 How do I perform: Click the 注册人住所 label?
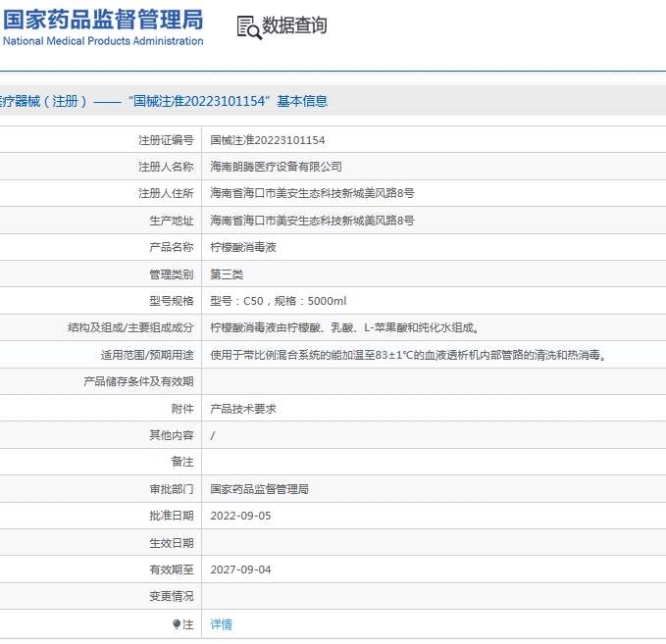166,193
